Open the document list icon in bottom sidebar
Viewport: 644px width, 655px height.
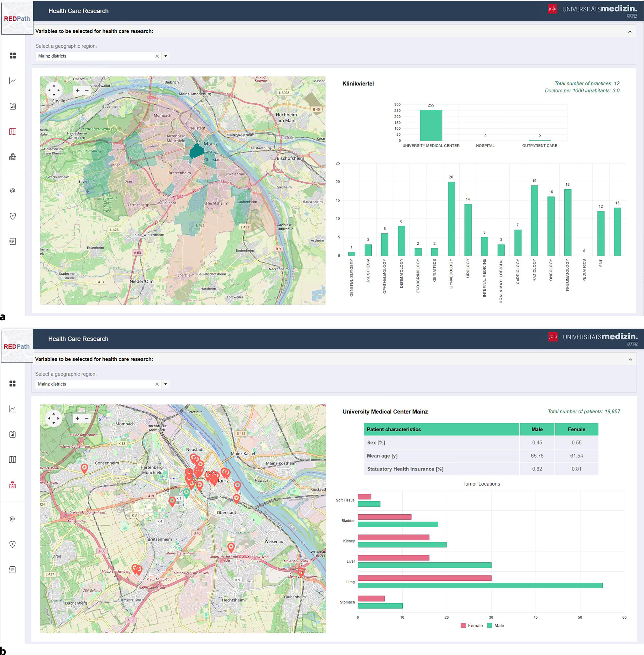click(x=13, y=569)
